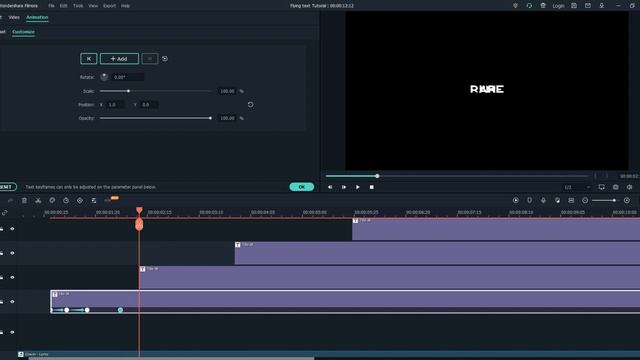The height and width of the screenshot is (360, 640).
Task: Open the Export menu
Action: coord(109,6)
